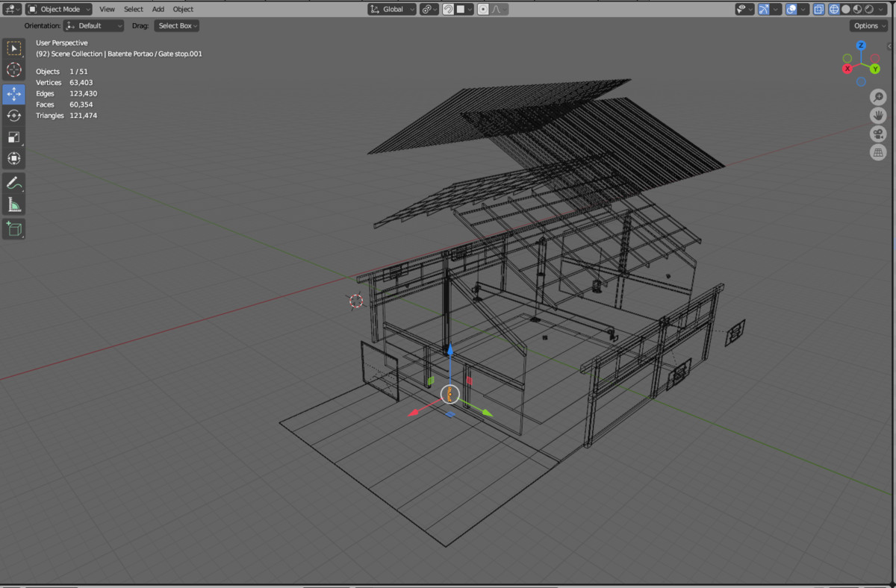896x588 pixels.
Task: Click the red X axis gizmo ball
Action: pos(847,69)
